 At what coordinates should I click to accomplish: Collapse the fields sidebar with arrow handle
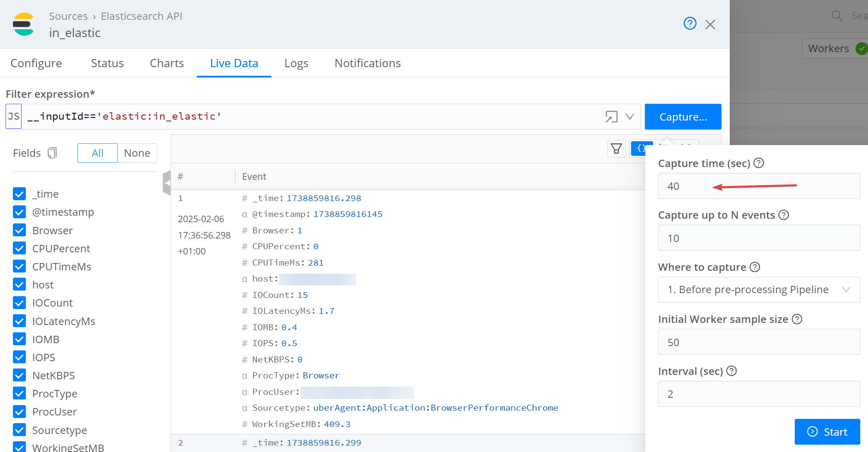click(167, 183)
